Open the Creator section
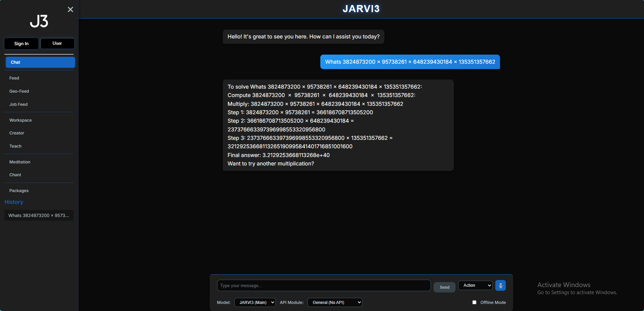 pyautogui.click(x=17, y=133)
